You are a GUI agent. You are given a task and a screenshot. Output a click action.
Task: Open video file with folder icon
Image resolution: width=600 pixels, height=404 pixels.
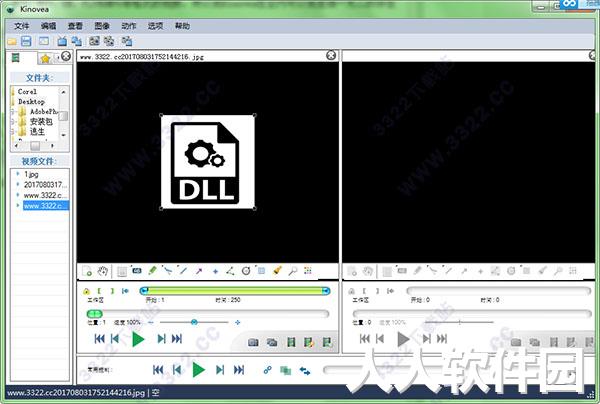[x=12, y=41]
